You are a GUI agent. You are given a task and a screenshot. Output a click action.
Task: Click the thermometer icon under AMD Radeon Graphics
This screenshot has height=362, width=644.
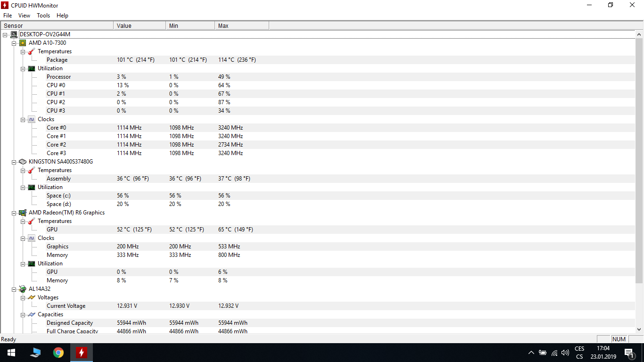click(x=32, y=221)
